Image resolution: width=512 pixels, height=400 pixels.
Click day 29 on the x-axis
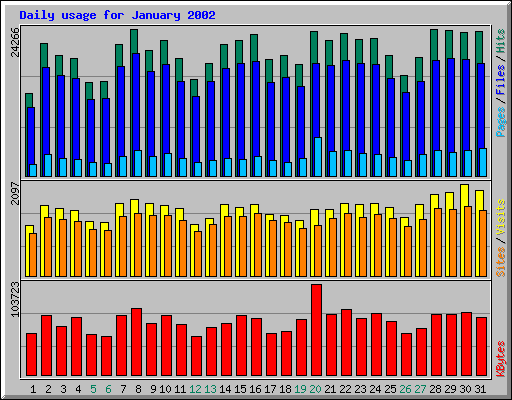(450, 389)
